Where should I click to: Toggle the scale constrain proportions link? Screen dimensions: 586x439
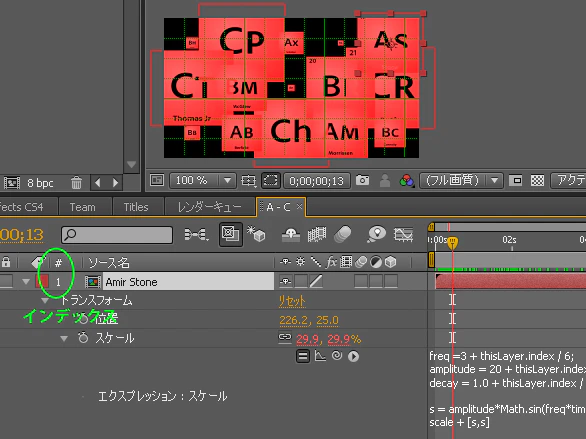285,337
